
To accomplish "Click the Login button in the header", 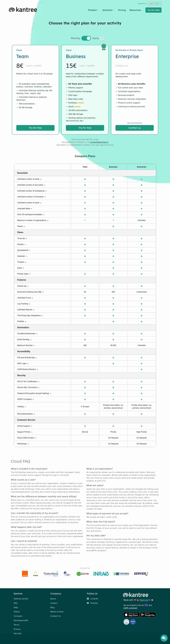I will click(151, 4).
